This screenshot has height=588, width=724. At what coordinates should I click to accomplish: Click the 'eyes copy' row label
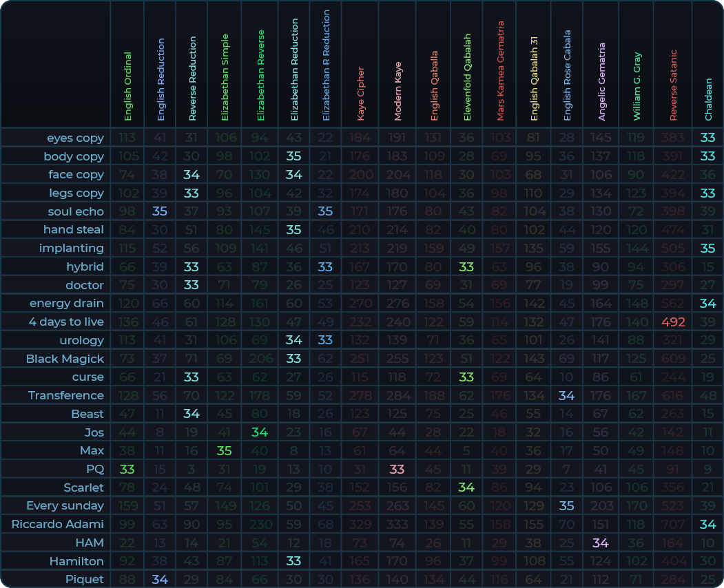75,138
